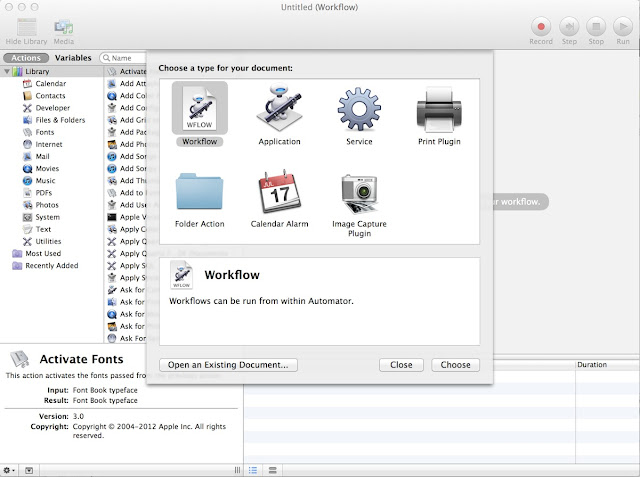Confirm with the Choose button
Screen dimensions: 640x477
pyautogui.click(x=456, y=365)
